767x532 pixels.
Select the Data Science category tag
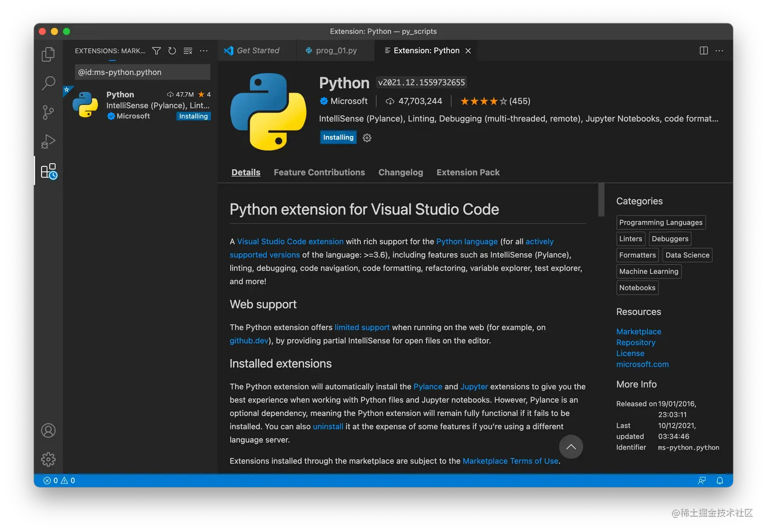pos(687,255)
